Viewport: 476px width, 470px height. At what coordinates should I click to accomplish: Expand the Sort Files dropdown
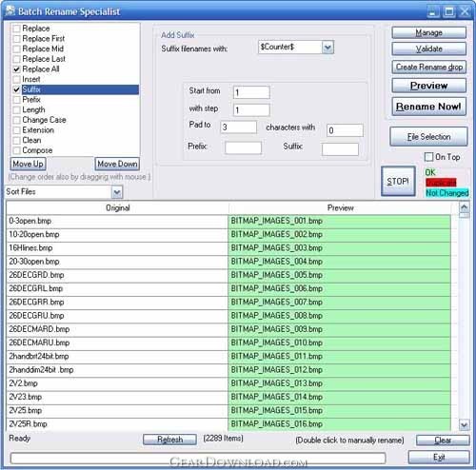(117, 192)
